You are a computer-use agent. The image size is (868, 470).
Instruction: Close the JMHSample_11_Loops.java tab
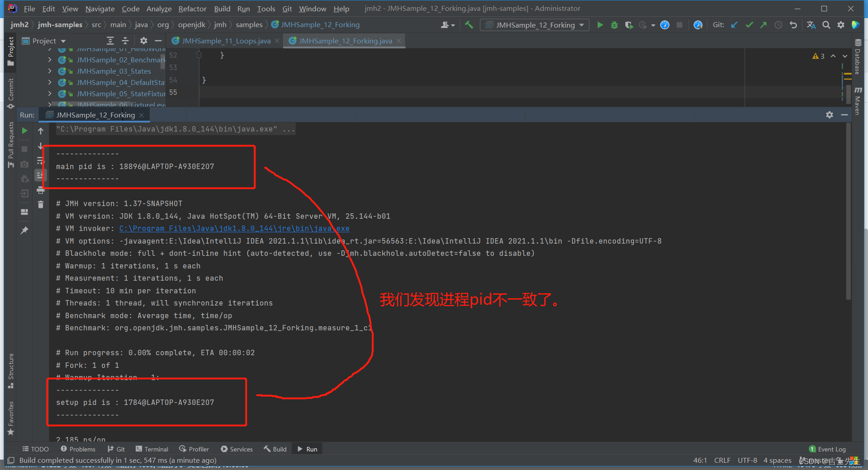pos(277,41)
